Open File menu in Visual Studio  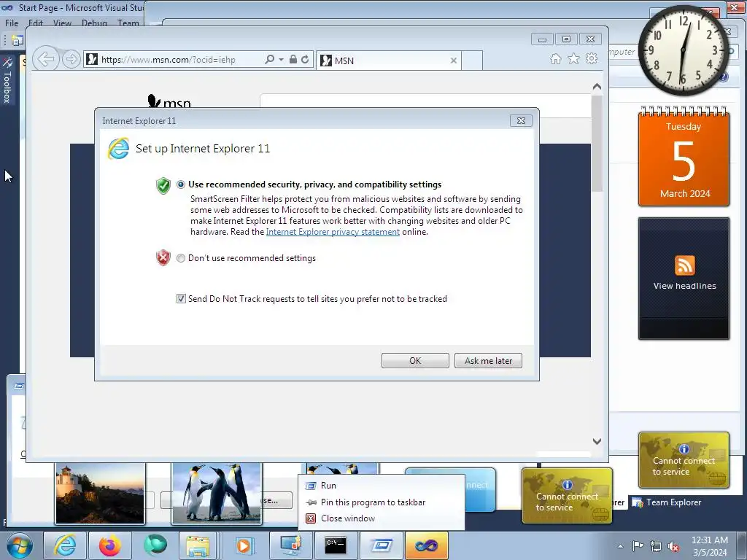pos(12,23)
